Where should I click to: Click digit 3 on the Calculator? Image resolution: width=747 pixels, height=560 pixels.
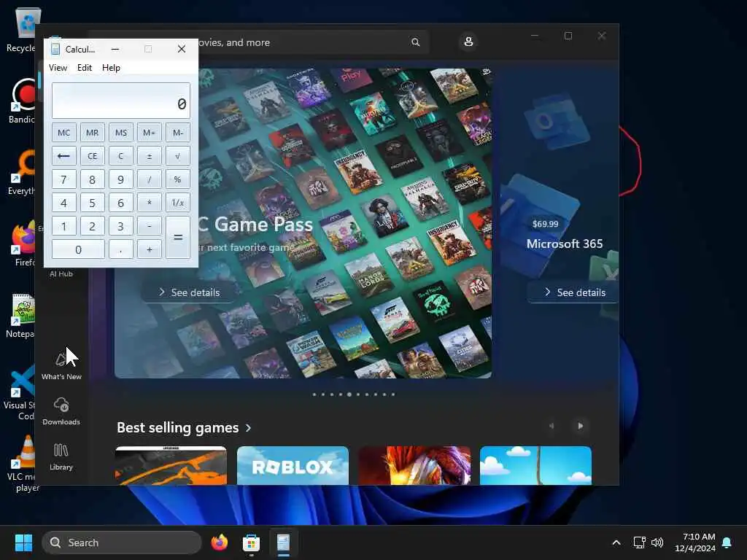click(x=121, y=226)
